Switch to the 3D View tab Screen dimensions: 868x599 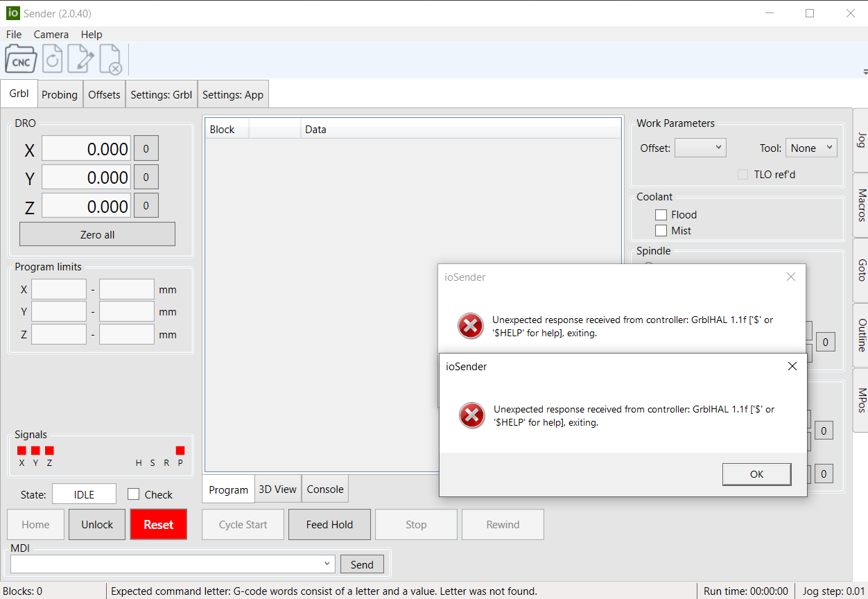(278, 489)
